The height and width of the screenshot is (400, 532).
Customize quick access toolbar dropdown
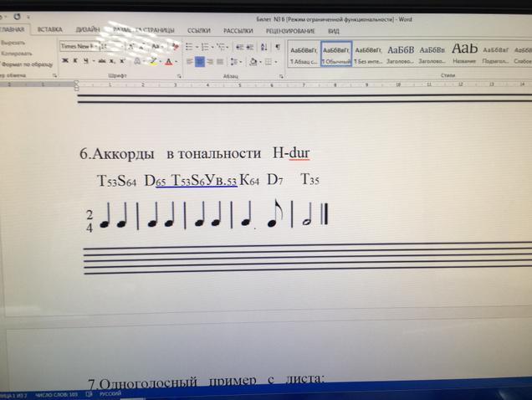tap(28, 17)
